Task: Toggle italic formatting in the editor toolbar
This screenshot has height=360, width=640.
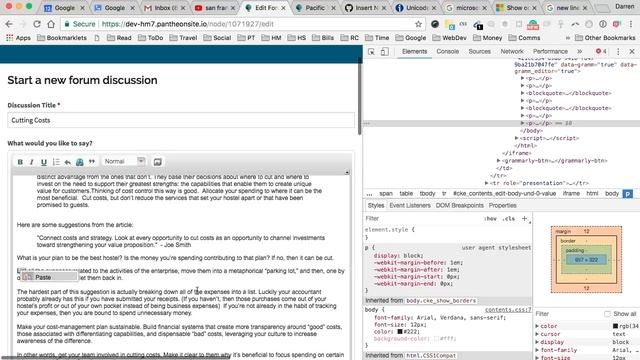Action: pos(31,162)
